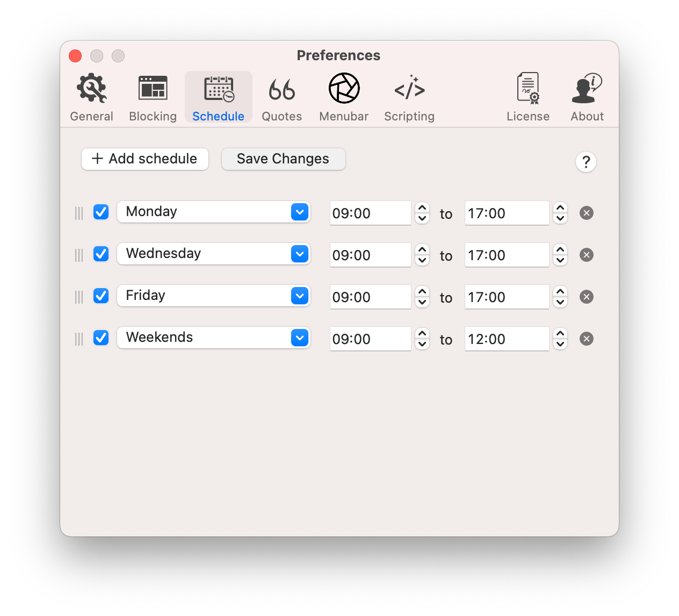The image size is (679, 616).
Task: Switch to the Schedule tab
Action: tap(218, 97)
